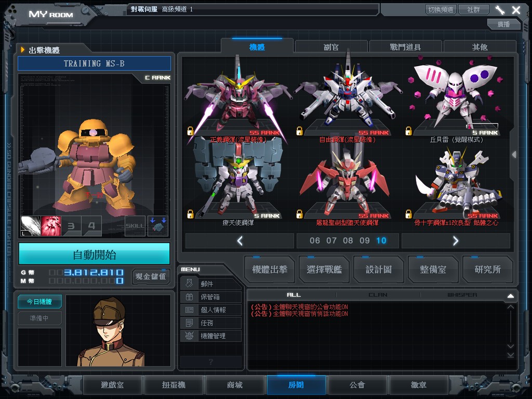This screenshot has height=399, width=532.
Task: Go to 商城 shop in bottom navigation
Action: tap(235, 385)
